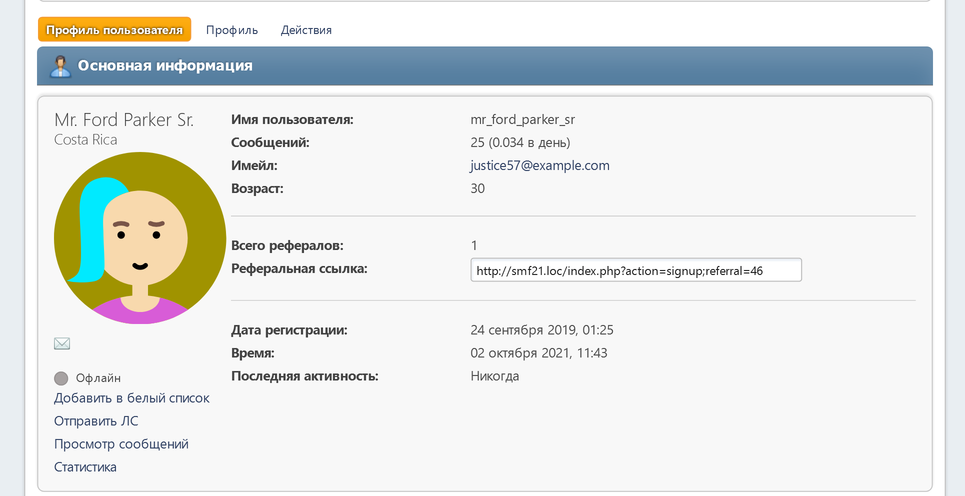Screen dimensions: 965x496
Task: Click the Mr. Ford Parker Sr. name heading
Action: click(x=124, y=120)
